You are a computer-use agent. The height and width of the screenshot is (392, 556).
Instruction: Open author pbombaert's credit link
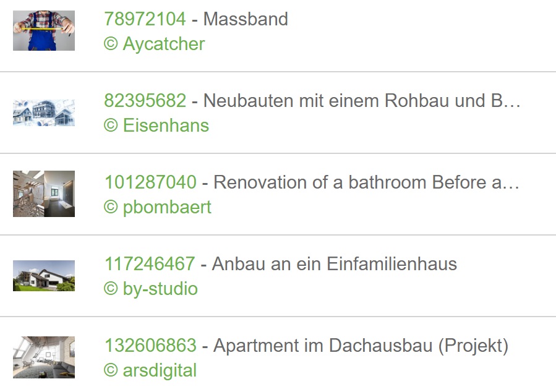(158, 208)
